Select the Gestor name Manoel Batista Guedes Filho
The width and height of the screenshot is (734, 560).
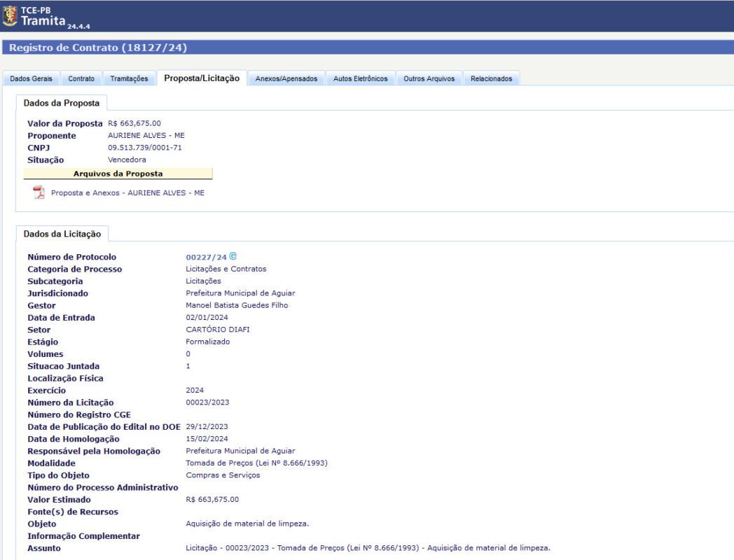(237, 305)
